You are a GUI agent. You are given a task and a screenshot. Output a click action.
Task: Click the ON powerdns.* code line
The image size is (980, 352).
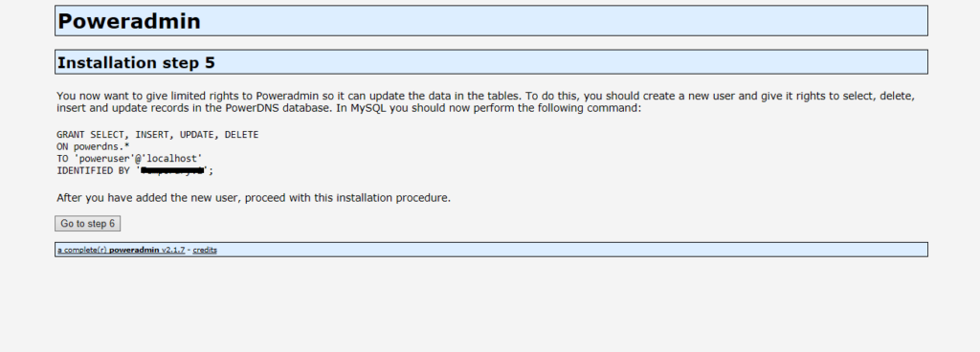tap(93, 146)
